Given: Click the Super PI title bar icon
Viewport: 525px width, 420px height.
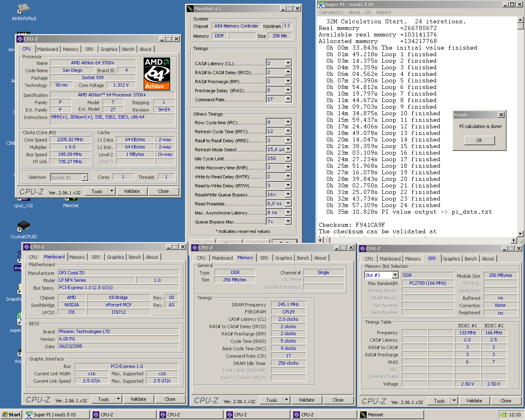Looking at the screenshot, I should pyautogui.click(x=321, y=4).
